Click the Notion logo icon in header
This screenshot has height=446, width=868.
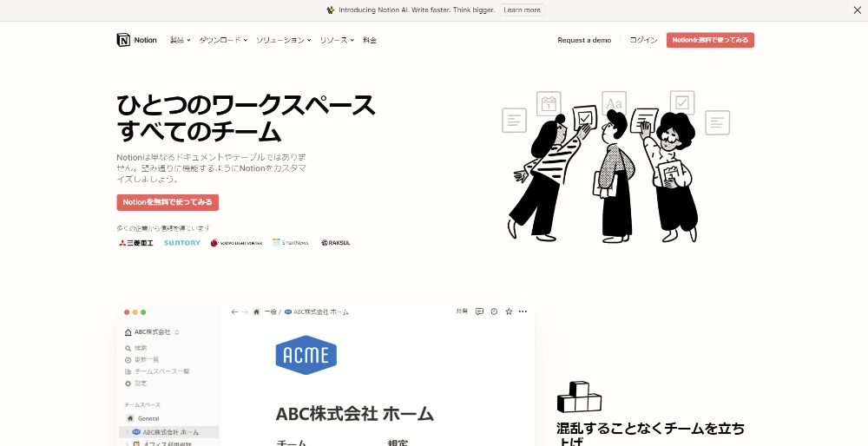123,40
